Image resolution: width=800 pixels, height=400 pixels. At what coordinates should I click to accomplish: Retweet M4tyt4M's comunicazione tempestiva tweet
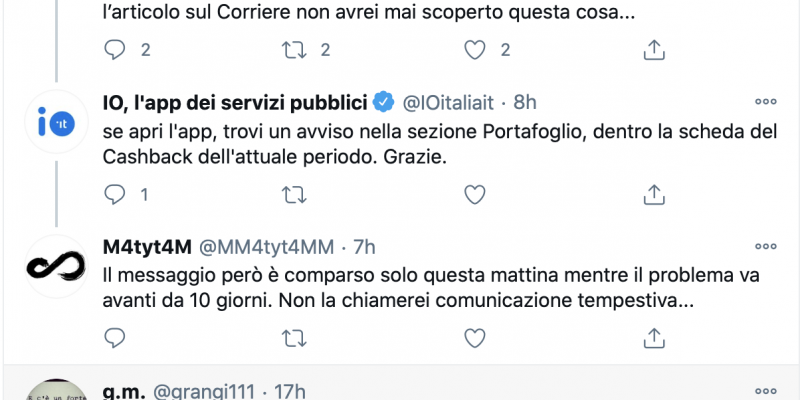click(x=294, y=338)
